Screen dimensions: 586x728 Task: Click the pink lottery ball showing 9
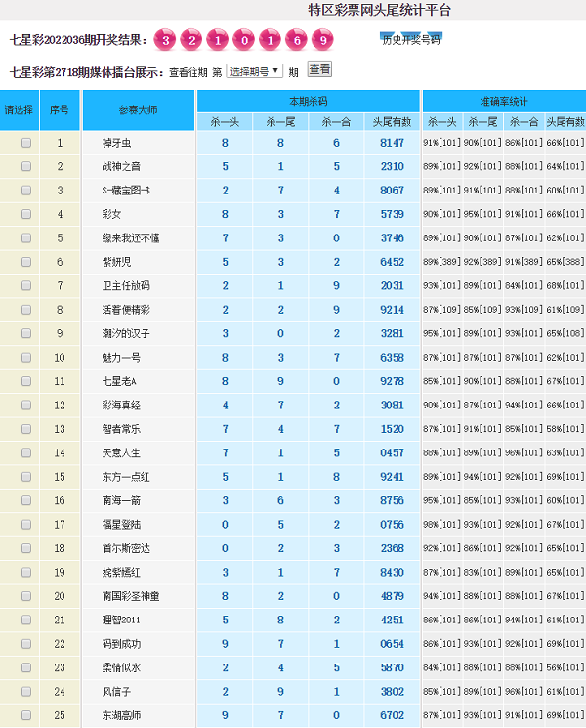[x=320, y=40]
